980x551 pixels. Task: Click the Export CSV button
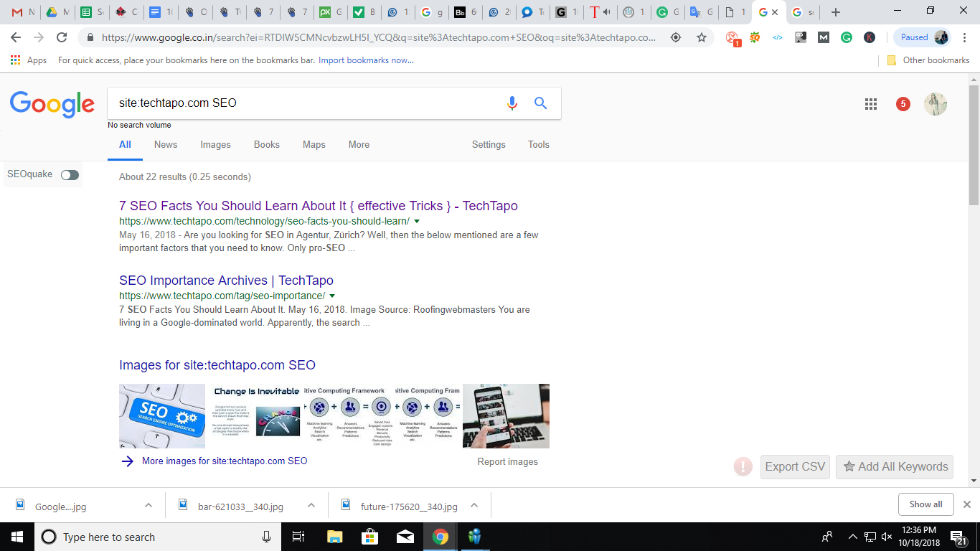(795, 466)
